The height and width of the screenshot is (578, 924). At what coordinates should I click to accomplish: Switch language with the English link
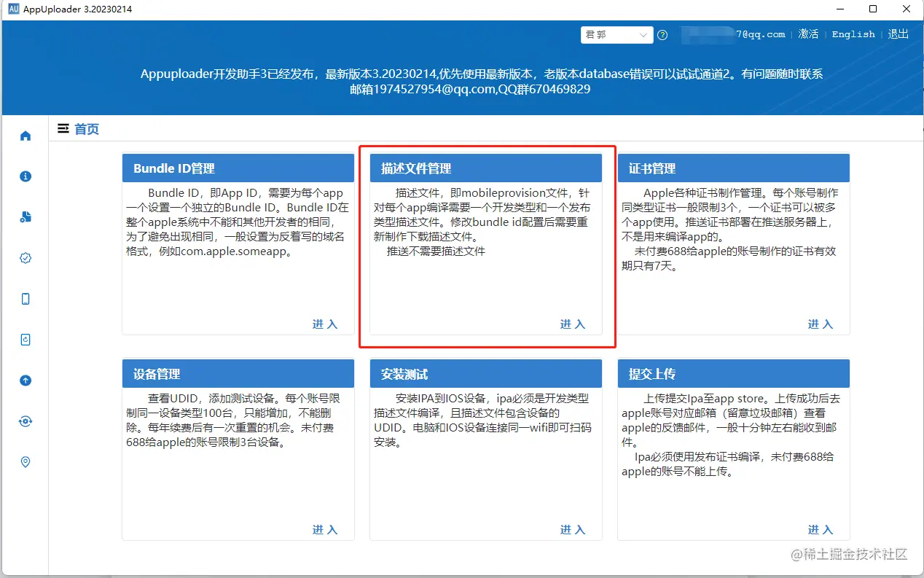pyautogui.click(x=853, y=34)
